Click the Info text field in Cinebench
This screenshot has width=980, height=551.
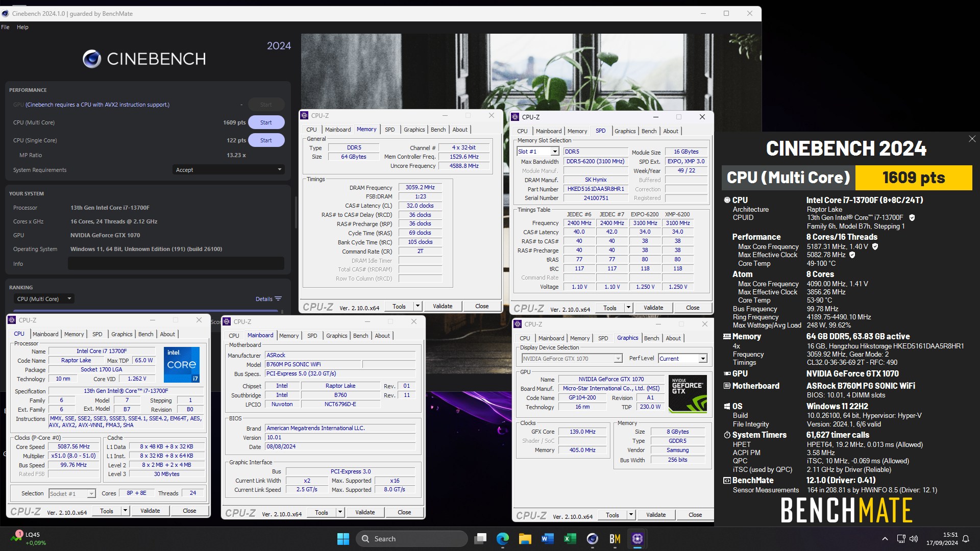(x=176, y=264)
